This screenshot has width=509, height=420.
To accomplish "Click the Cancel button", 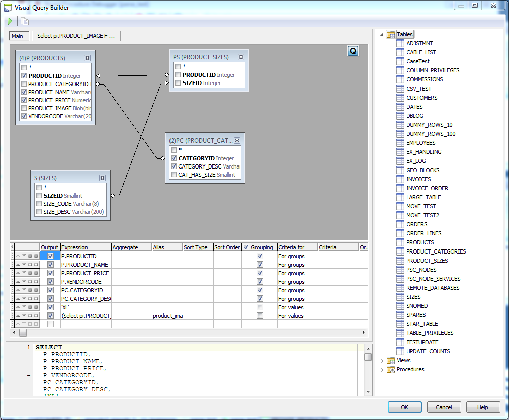I will click(x=444, y=407).
